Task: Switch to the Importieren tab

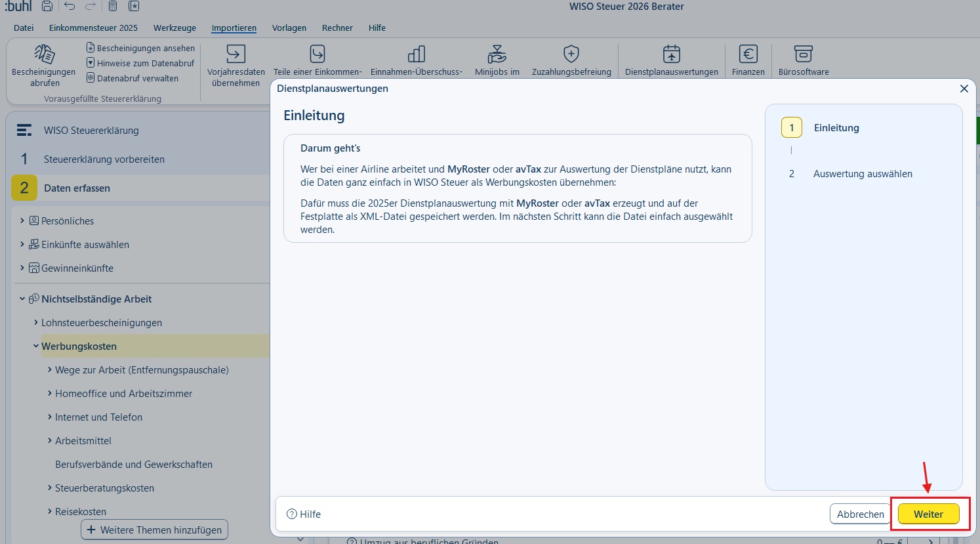Action: 234,28
